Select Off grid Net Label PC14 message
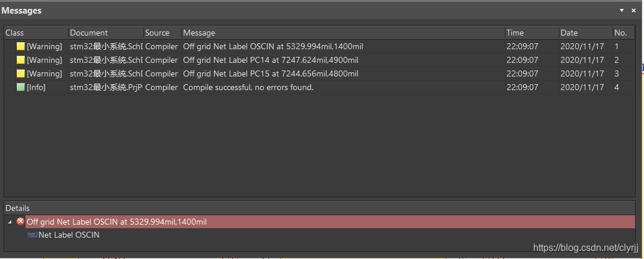Viewport: 644px width, 259px height. click(270, 60)
